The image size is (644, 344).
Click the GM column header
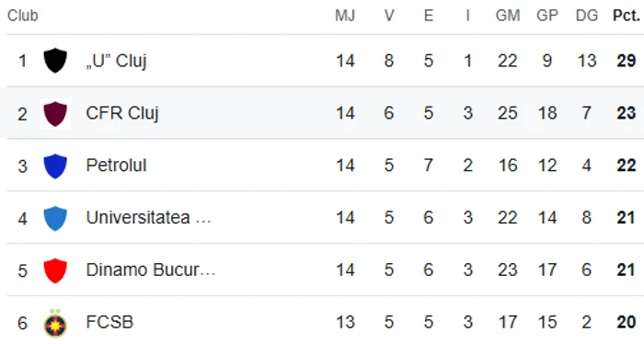[508, 16]
